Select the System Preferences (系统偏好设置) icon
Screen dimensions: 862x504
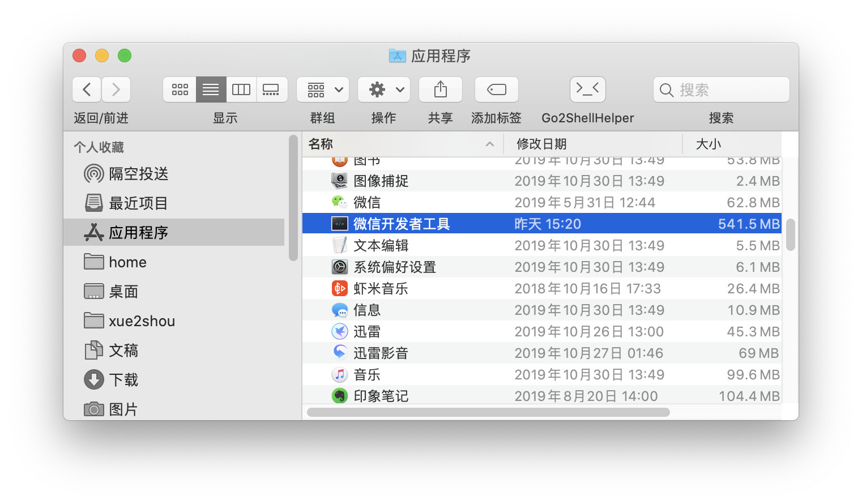click(339, 267)
